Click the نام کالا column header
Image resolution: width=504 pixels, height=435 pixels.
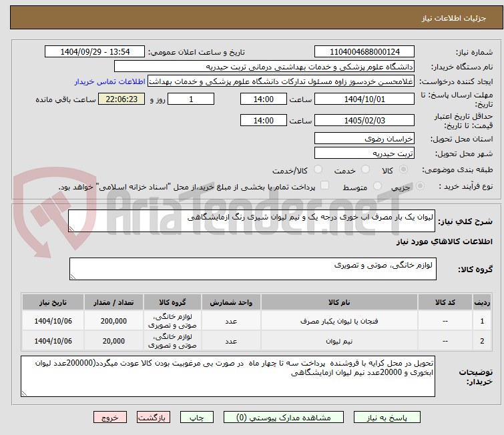[339, 302]
